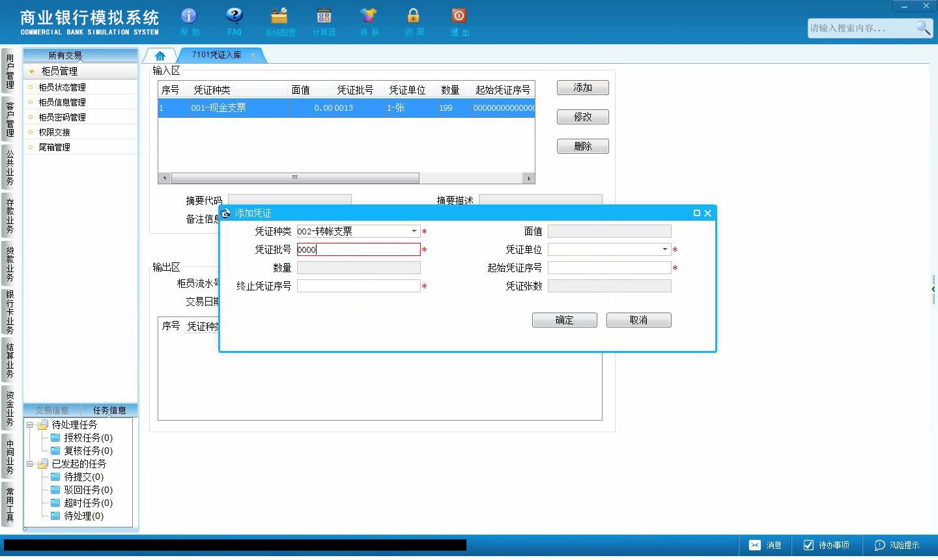Open 待办事项 in status bar
Viewport: 938px width, 560px height.
(x=826, y=545)
